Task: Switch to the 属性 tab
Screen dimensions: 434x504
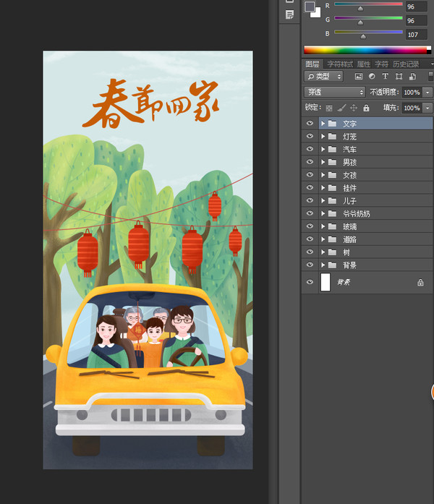Action: pos(364,64)
